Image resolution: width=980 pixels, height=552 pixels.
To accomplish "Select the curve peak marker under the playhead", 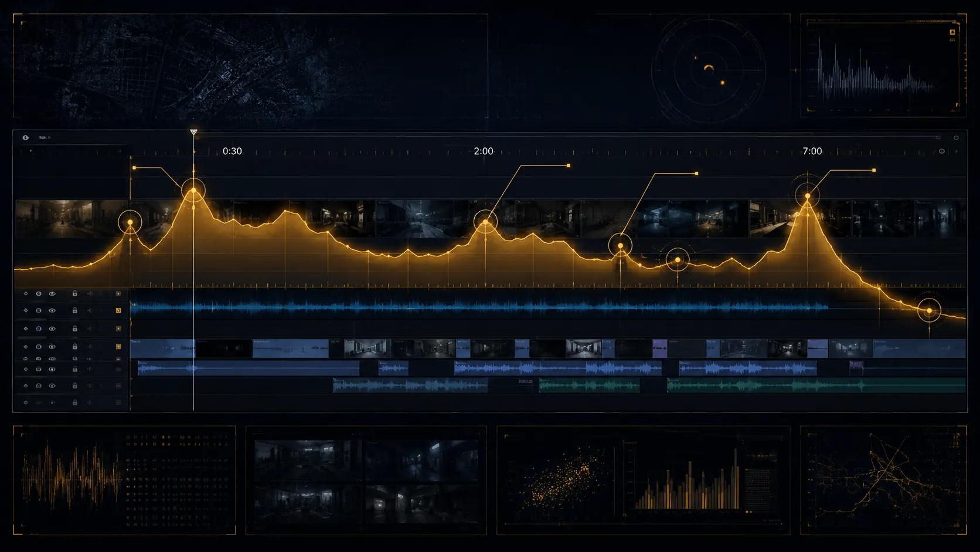I will click(193, 191).
